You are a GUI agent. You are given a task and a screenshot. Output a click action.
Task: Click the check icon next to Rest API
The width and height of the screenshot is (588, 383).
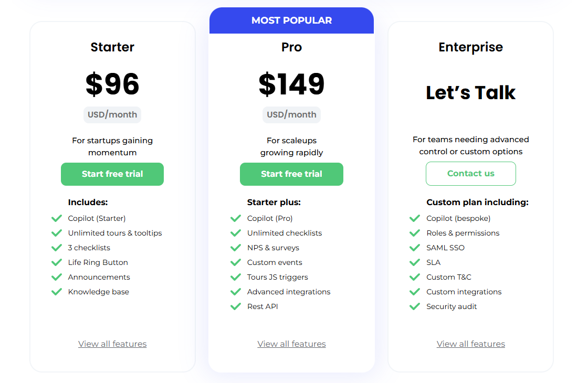click(x=236, y=306)
